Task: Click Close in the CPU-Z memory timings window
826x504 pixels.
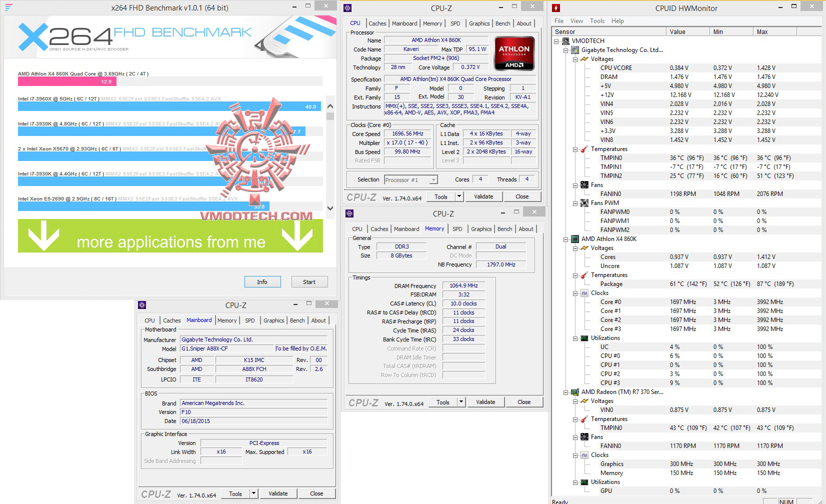Action: (524, 402)
